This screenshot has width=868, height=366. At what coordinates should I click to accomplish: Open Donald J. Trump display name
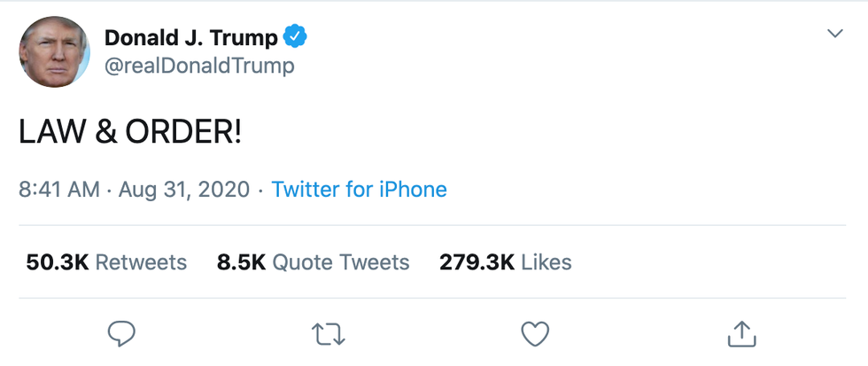[x=190, y=37]
